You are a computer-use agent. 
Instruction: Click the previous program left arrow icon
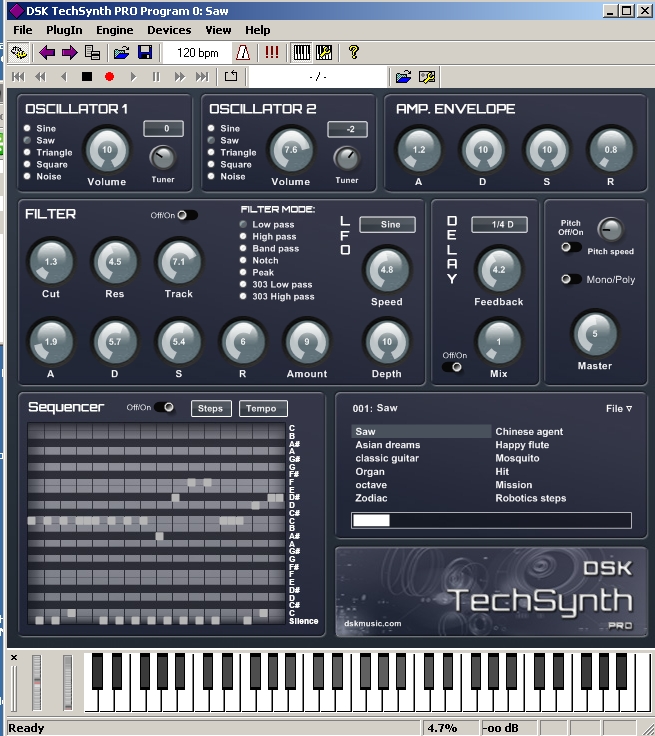(x=47, y=53)
